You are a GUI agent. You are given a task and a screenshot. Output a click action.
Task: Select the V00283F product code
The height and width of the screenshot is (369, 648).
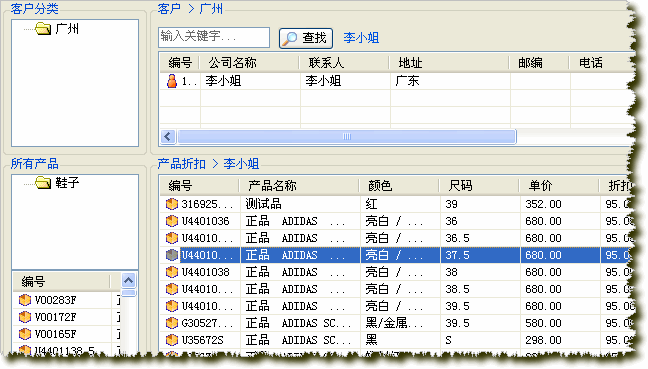[55, 300]
